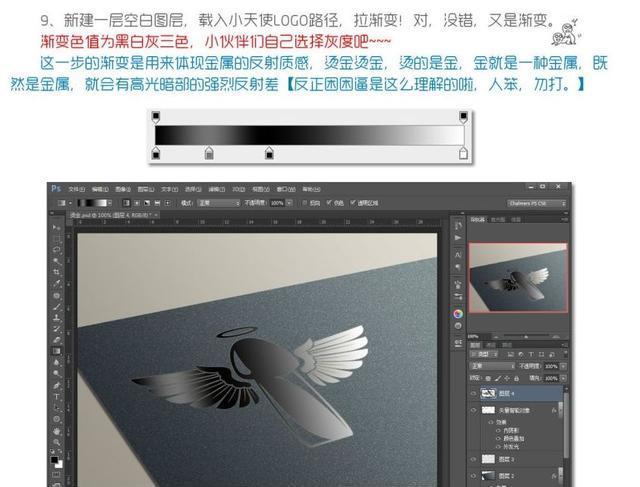Open gradient opacity dropdown in options bar
Viewport: 640px width, 487px height.
[289, 203]
